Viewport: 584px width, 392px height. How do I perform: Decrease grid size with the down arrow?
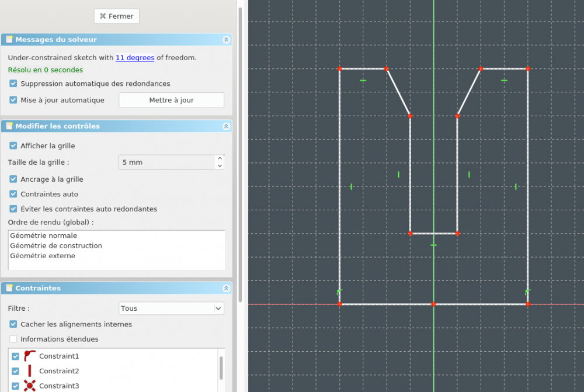click(x=220, y=166)
